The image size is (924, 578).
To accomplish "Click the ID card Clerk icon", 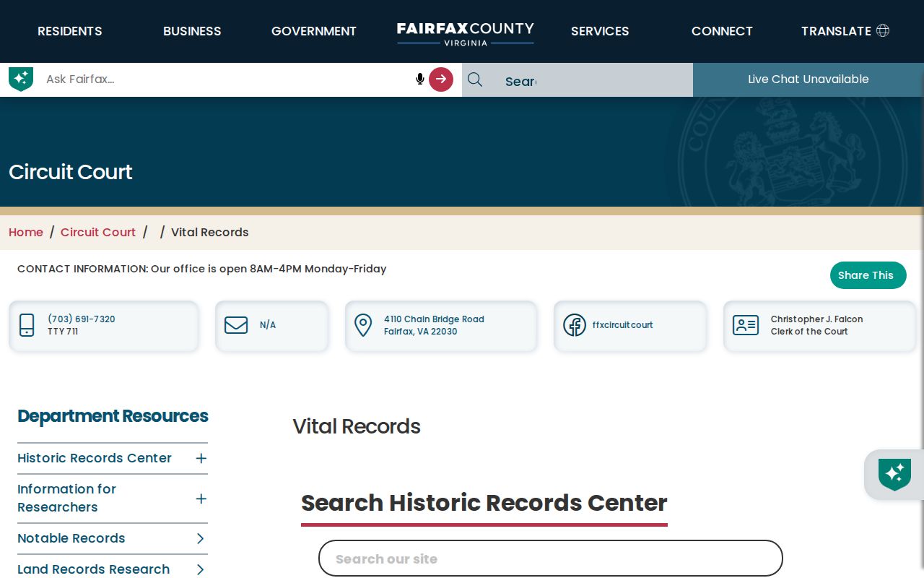I will (x=746, y=325).
